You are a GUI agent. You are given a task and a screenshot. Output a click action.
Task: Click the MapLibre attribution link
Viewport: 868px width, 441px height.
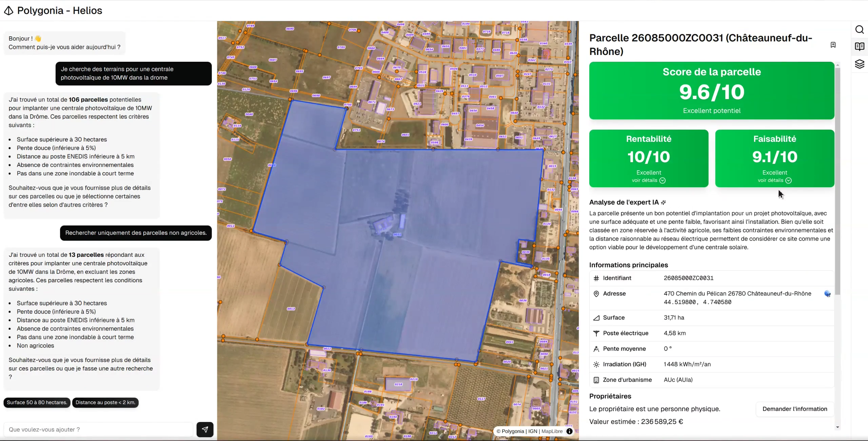point(552,431)
